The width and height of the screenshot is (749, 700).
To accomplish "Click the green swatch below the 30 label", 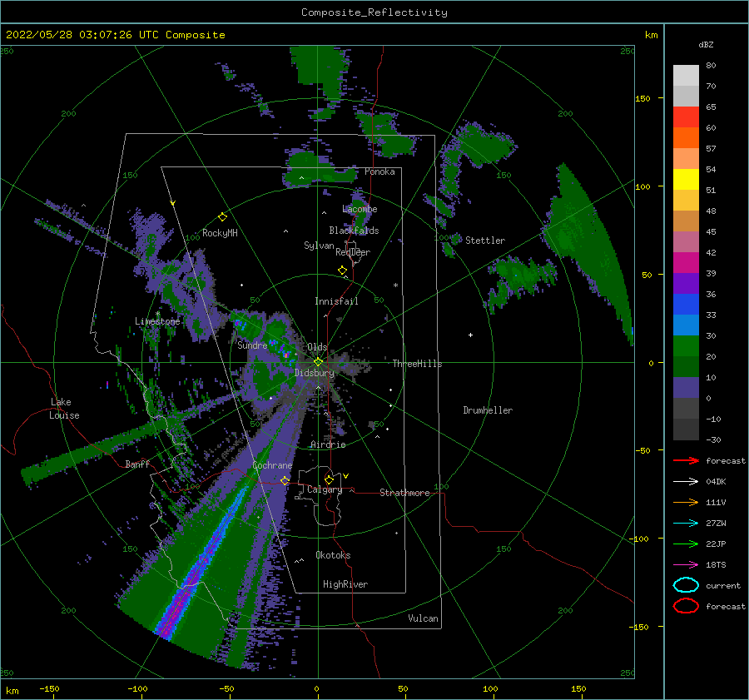I will [686, 346].
